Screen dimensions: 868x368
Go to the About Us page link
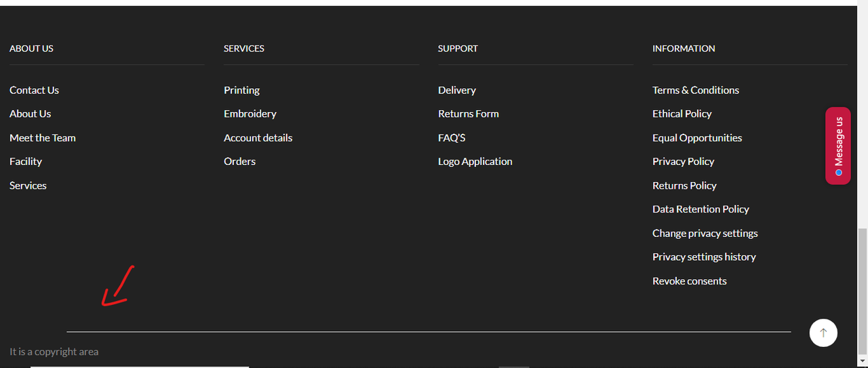click(30, 114)
